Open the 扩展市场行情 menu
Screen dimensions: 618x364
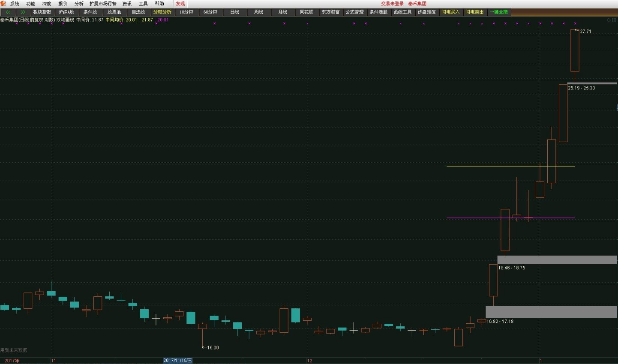pyautogui.click(x=103, y=3)
